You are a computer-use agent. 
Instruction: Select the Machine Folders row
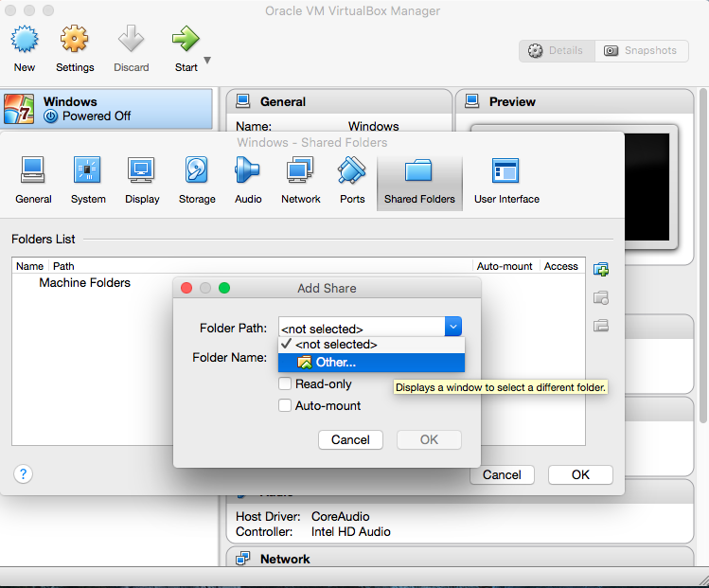coord(84,283)
